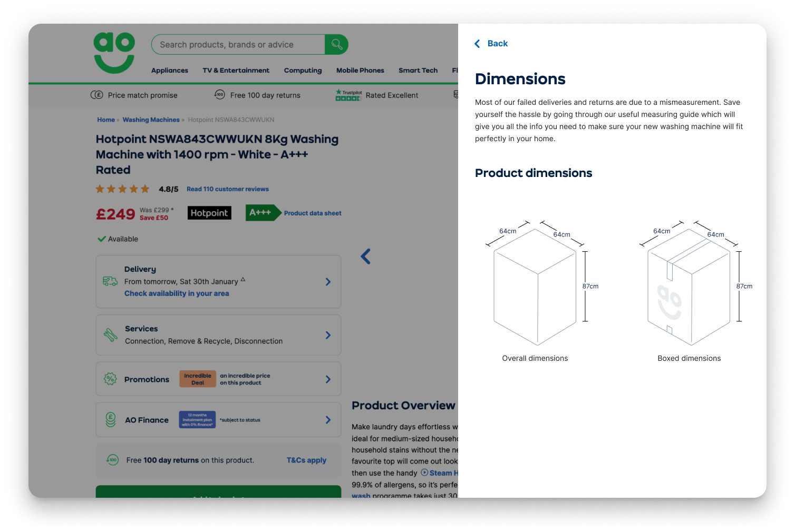Click the Incredible Deal promotion badge
This screenshot has width=795, height=532.
[x=198, y=379]
